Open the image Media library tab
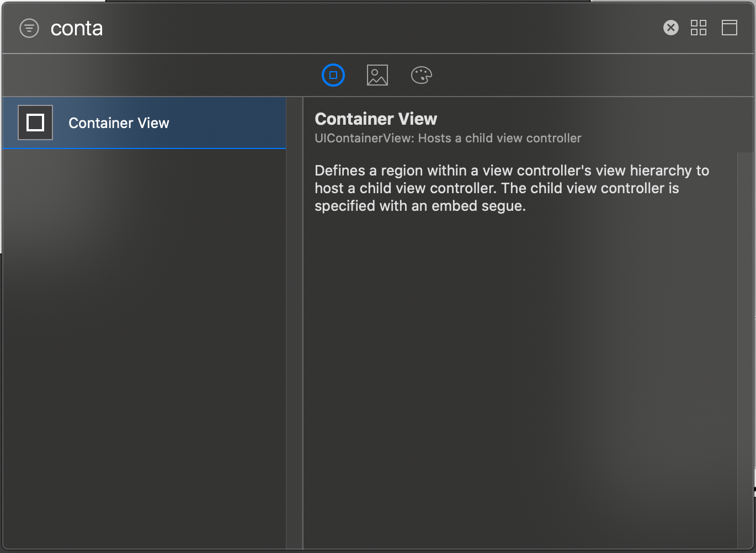This screenshot has width=756, height=553. click(x=377, y=75)
